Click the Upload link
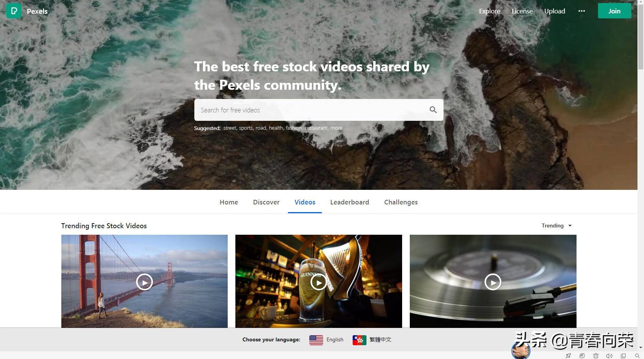 pos(555,11)
